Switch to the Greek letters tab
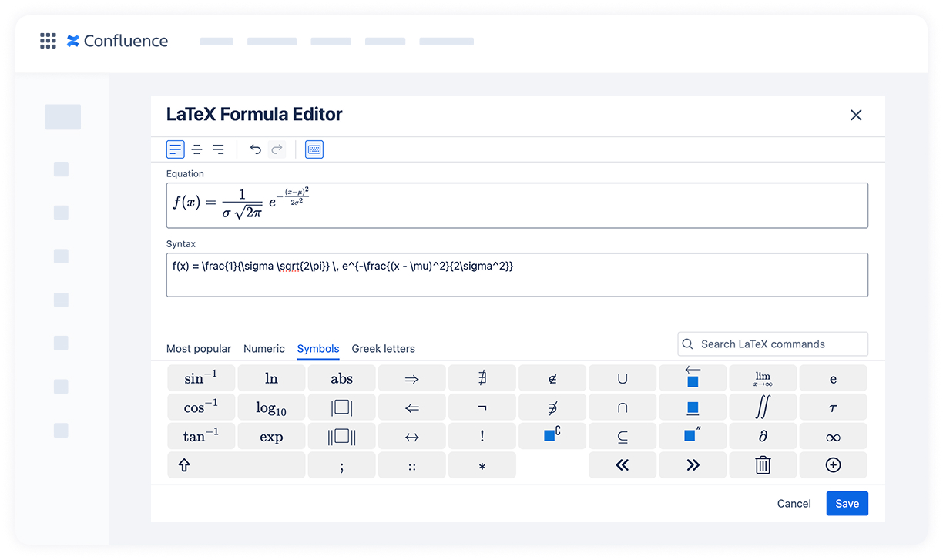This screenshot has width=943, height=560. pyautogui.click(x=383, y=349)
